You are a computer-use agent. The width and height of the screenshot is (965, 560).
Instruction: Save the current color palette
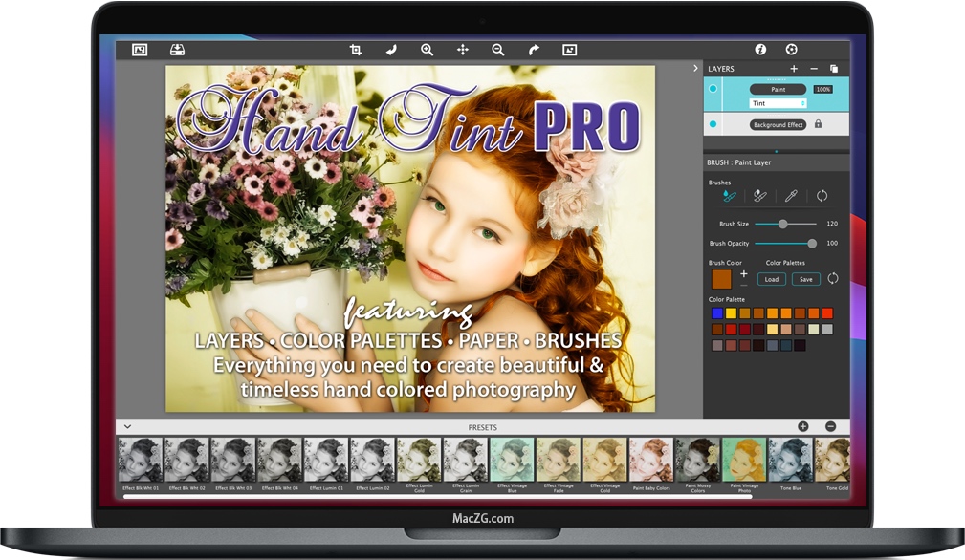tap(804, 279)
